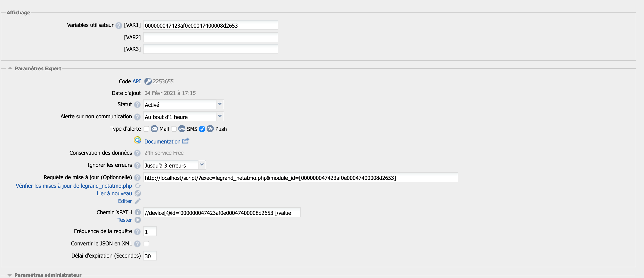Viewport: 644px width, 278px height.
Task: Toggle the Convertir le JSON en XML checkbox
Action: tap(146, 244)
